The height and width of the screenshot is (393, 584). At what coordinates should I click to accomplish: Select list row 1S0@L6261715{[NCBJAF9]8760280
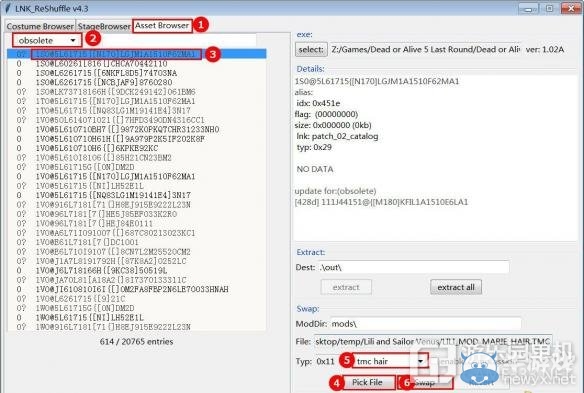137,82
